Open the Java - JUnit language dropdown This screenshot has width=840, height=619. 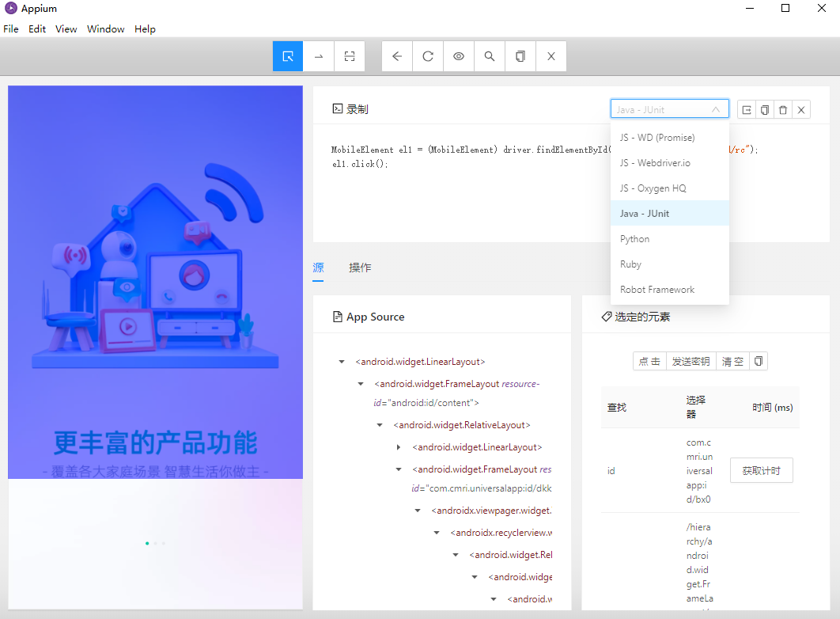click(670, 108)
